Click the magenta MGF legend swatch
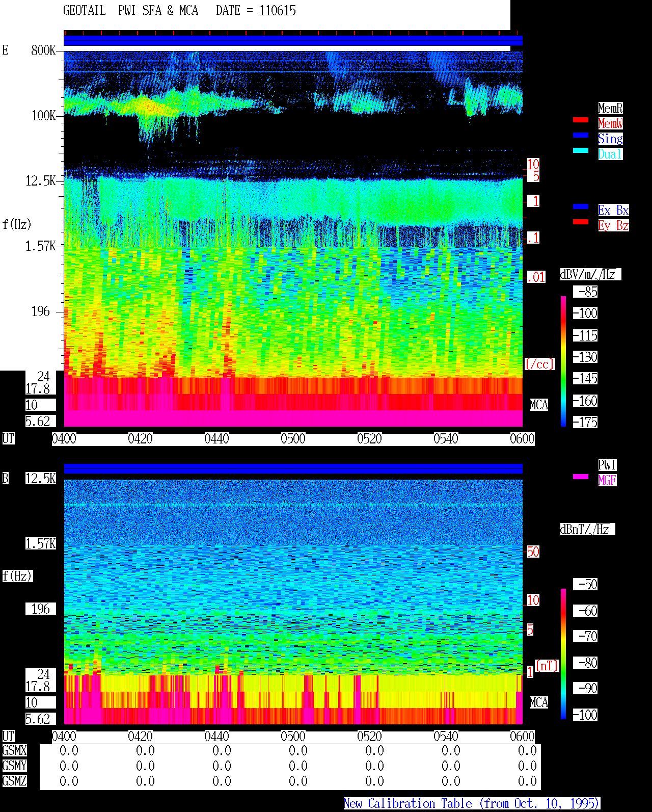The width and height of the screenshot is (652, 812). [x=581, y=477]
